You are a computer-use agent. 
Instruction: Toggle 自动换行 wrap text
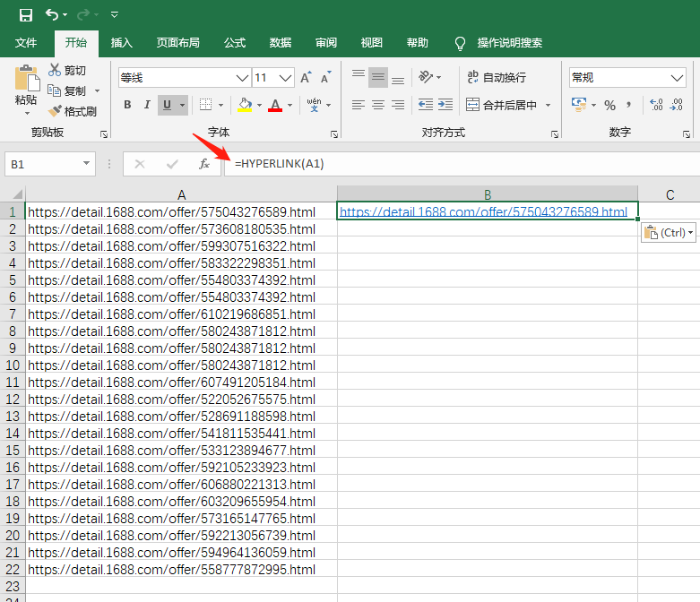tap(497, 77)
